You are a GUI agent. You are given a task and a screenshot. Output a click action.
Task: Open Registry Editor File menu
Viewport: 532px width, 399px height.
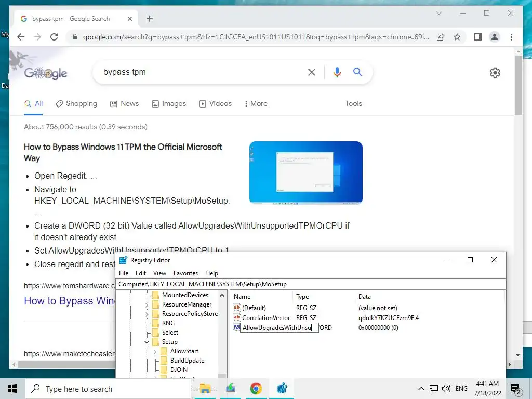pos(124,273)
